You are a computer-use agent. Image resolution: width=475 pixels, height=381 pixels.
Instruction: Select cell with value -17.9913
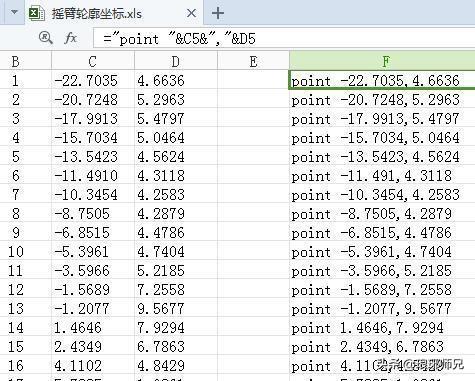[93, 118]
